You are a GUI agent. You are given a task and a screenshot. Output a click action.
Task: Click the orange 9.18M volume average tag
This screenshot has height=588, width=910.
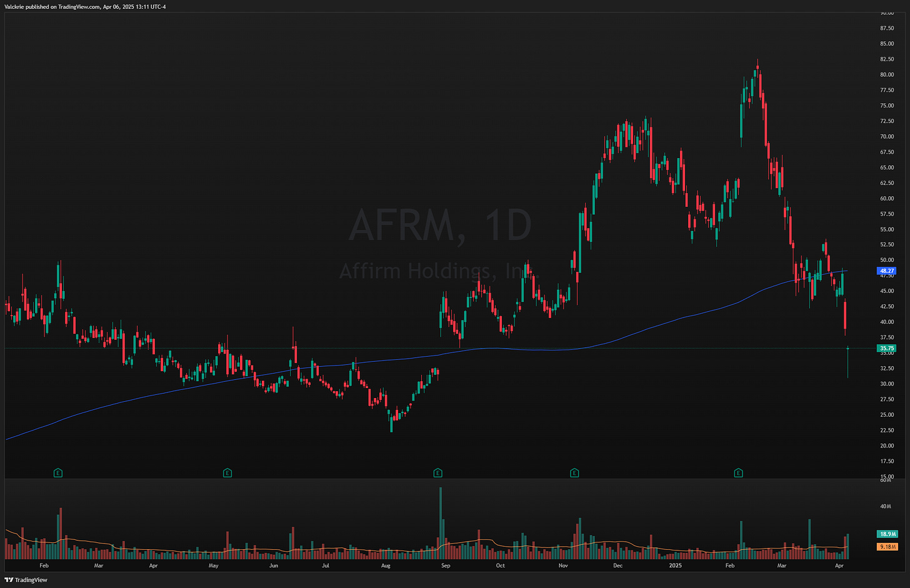pyautogui.click(x=887, y=547)
